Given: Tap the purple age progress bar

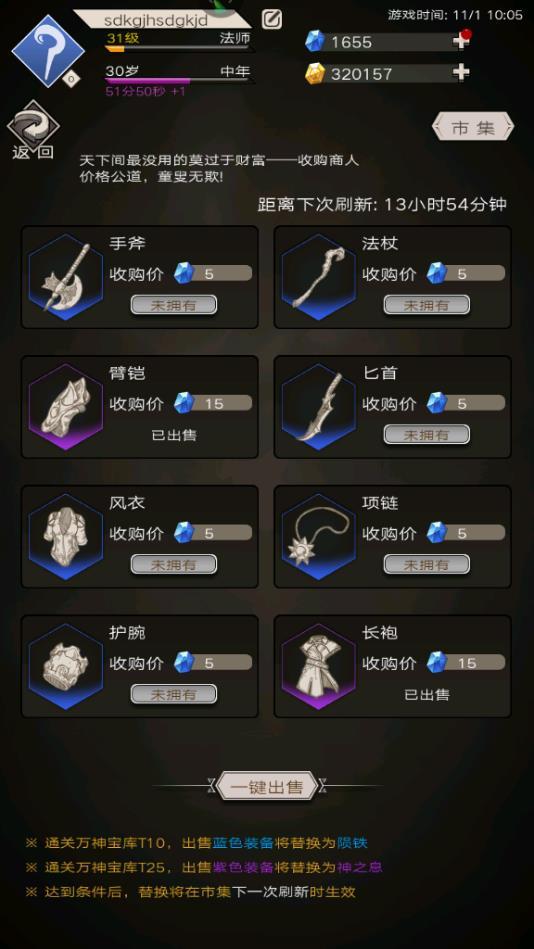Looking at the screenshot, I should (178, 80).
